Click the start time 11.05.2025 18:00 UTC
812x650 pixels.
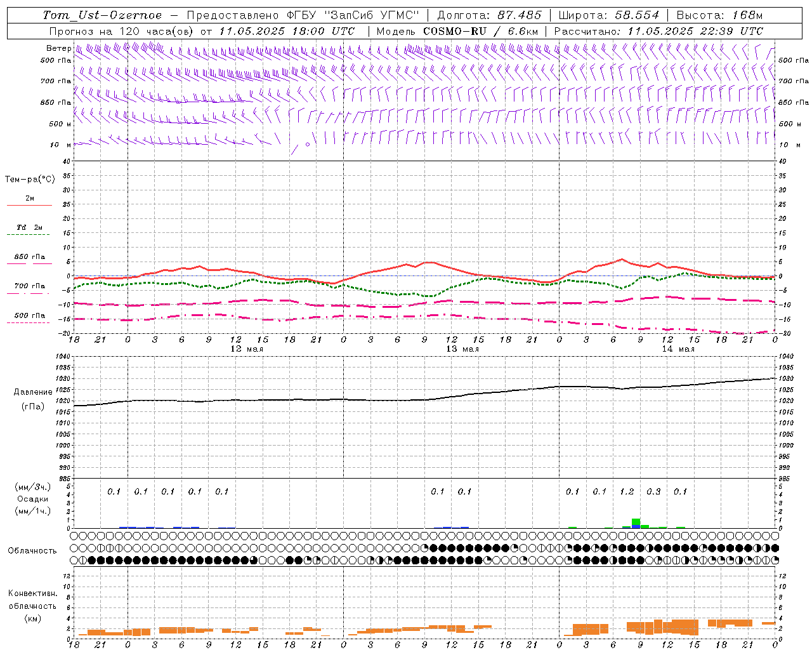[x=287, y=31]
